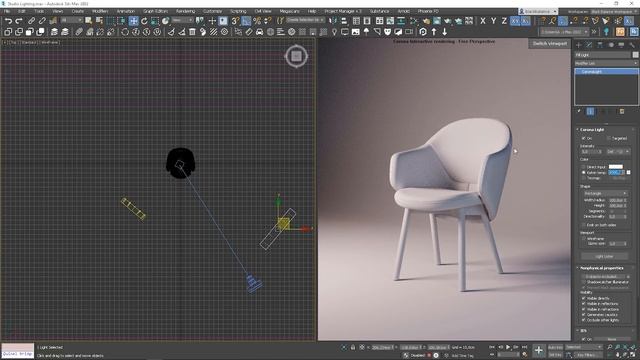Select the Select and Link tool
Viewport: 640px width, 360px height.
pyautogui.click(x=31, y=20)
